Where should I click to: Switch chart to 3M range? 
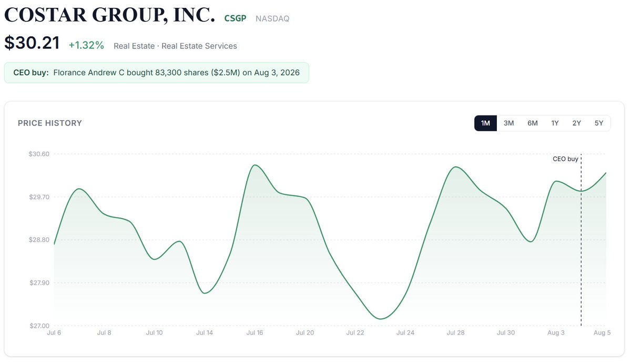tap(508, 123)
